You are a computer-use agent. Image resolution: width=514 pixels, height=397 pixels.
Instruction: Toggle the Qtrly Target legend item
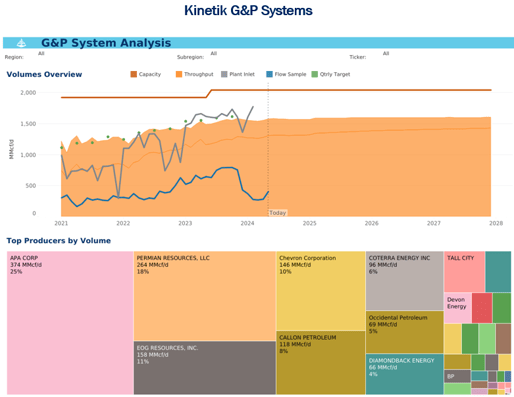point(331,74)
